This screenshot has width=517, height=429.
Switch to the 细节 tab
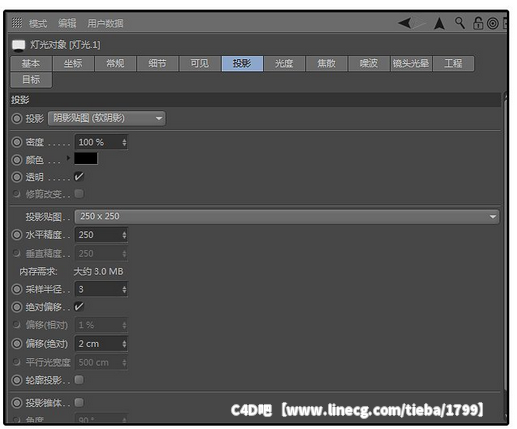click(x=157, y=63)
